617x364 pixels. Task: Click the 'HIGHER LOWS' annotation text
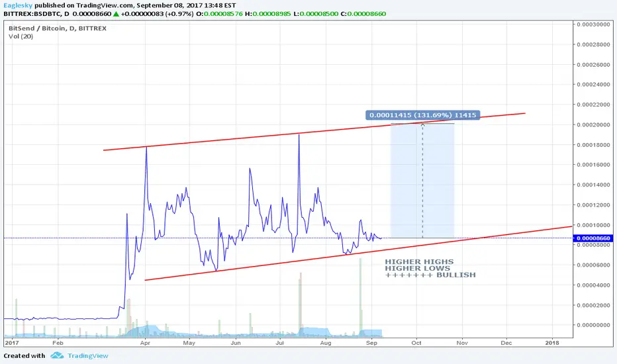(x=417, y=269)
